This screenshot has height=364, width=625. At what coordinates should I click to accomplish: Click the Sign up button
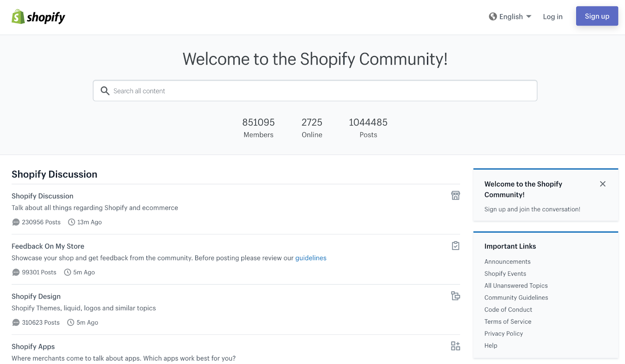[x=596, y=16]
